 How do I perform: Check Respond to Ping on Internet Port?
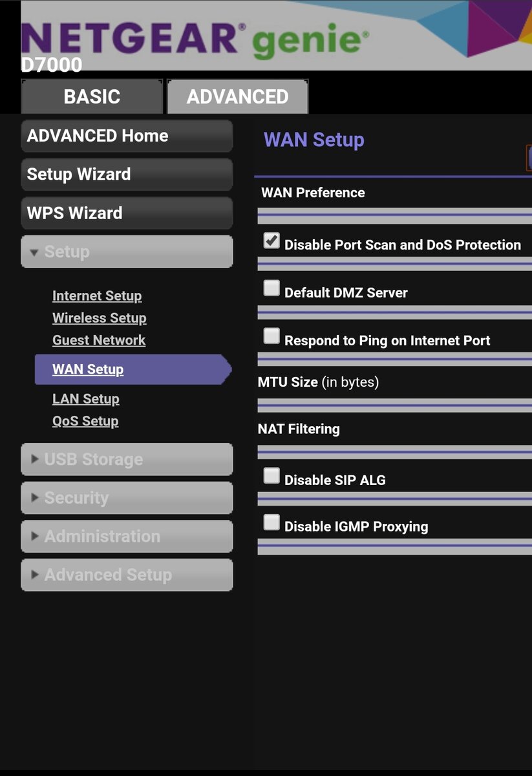[x=271, y=336]
